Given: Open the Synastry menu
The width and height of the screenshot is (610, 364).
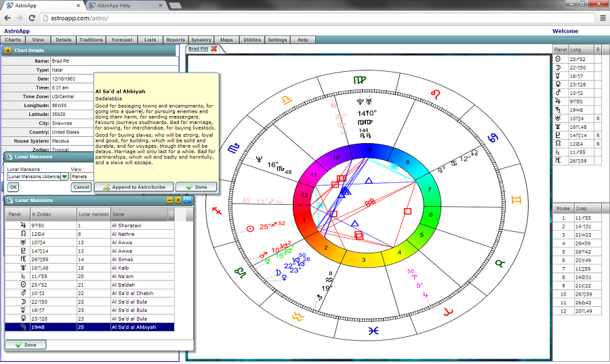Looking at the screenshot, I should 201,40.
